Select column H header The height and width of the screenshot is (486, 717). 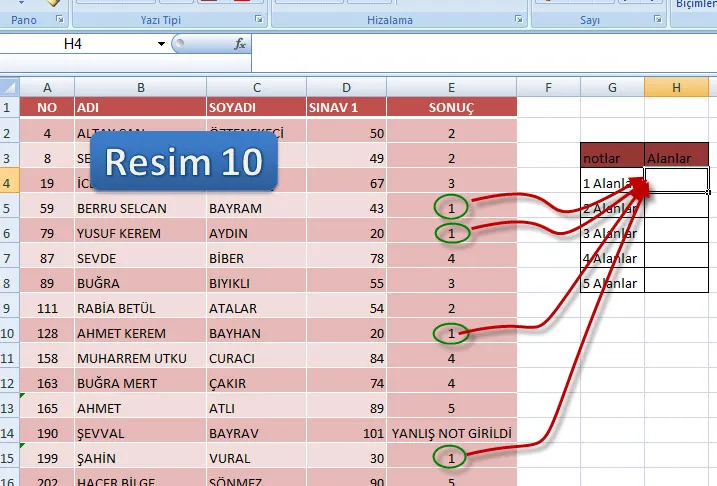point(677,87)
